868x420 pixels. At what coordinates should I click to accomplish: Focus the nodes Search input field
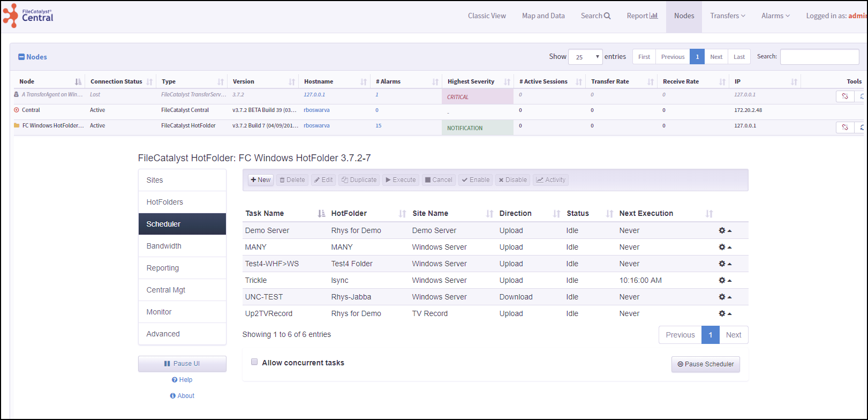(819, 57)
